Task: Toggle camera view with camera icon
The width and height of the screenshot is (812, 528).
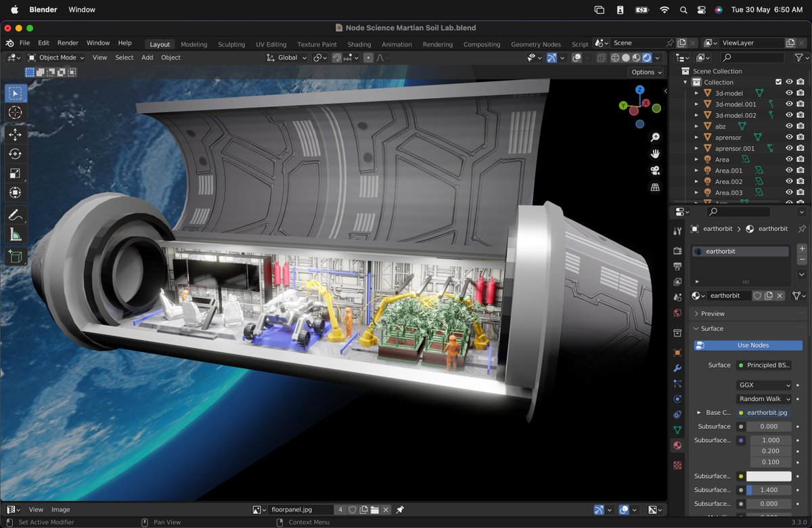Action: [x=655, y=171]
